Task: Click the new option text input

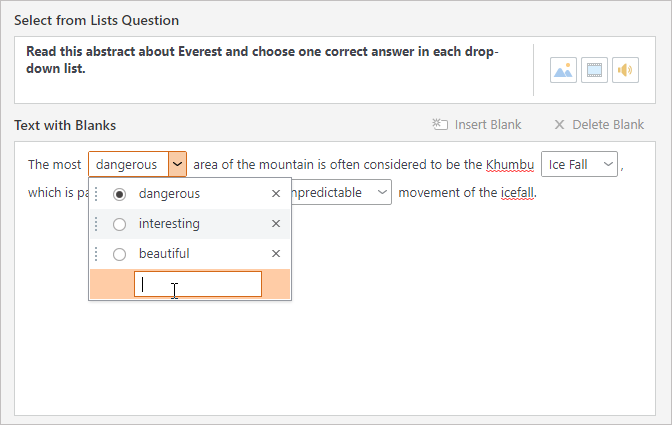Action: click(x=198, y=284)
